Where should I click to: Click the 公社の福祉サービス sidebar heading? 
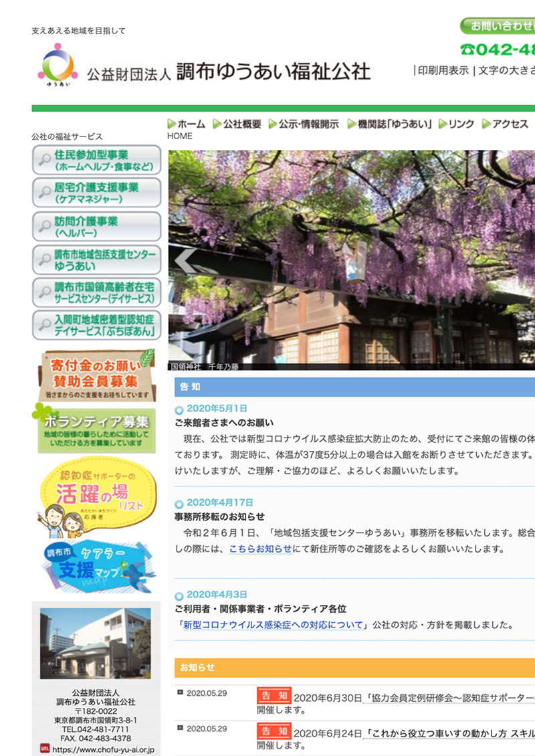coord(67,137)
